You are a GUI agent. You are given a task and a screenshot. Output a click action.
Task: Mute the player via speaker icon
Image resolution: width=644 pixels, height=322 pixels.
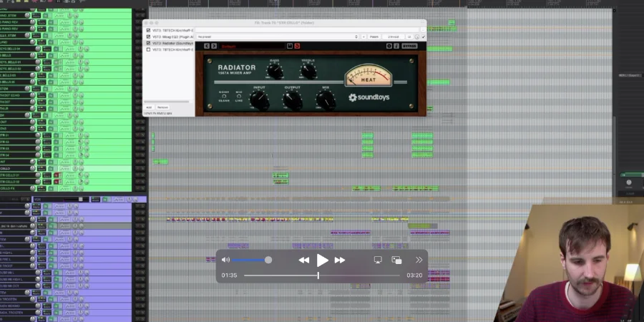(225, 260)
